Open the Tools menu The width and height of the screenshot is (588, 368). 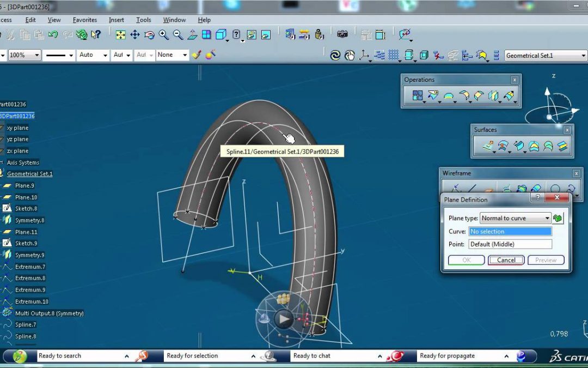click(144, 20)
